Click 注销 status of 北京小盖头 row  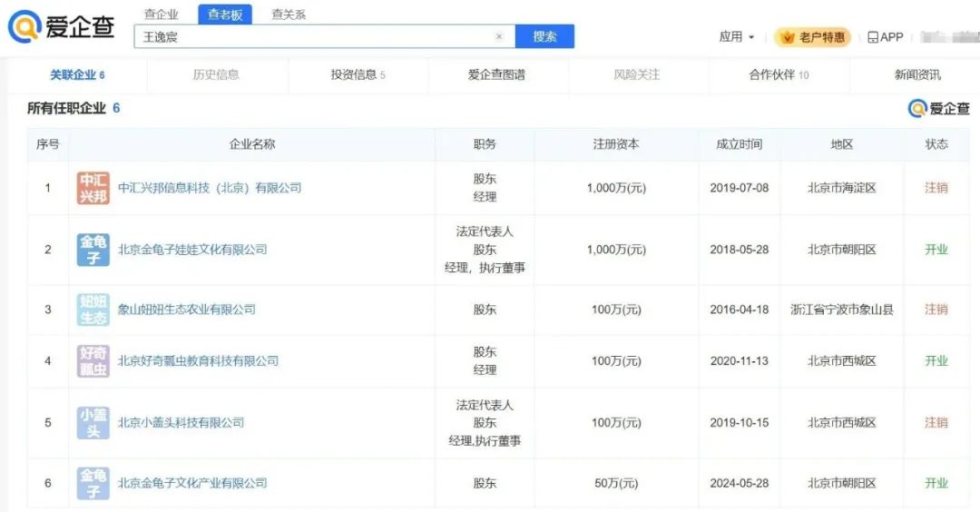(936, 423)
